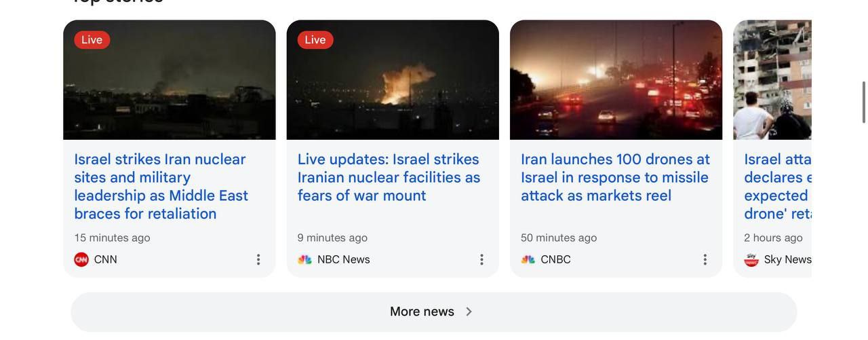Screen dimensions: 868x340
Task: Open three-dot menu on CNN story
Action: 258,260
